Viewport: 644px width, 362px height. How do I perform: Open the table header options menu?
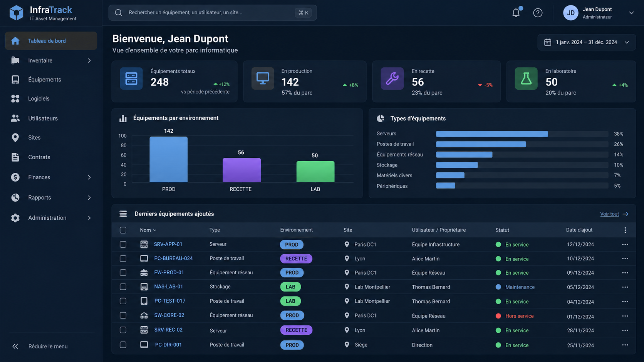625,230
